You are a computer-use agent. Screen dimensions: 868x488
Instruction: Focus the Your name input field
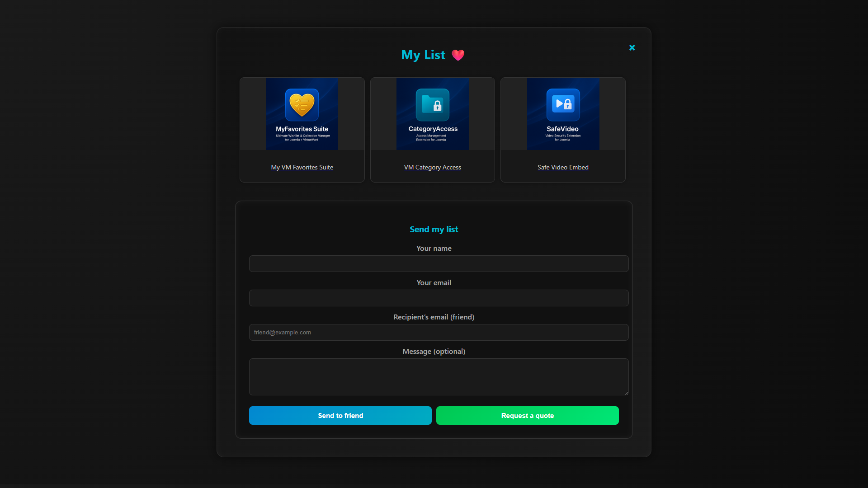pos(439,264)
